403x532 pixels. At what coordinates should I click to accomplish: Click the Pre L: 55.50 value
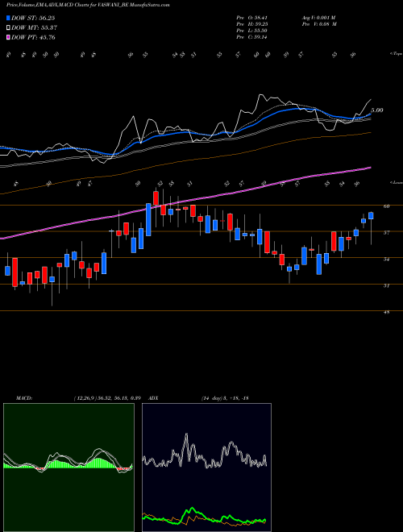[252, 31]
